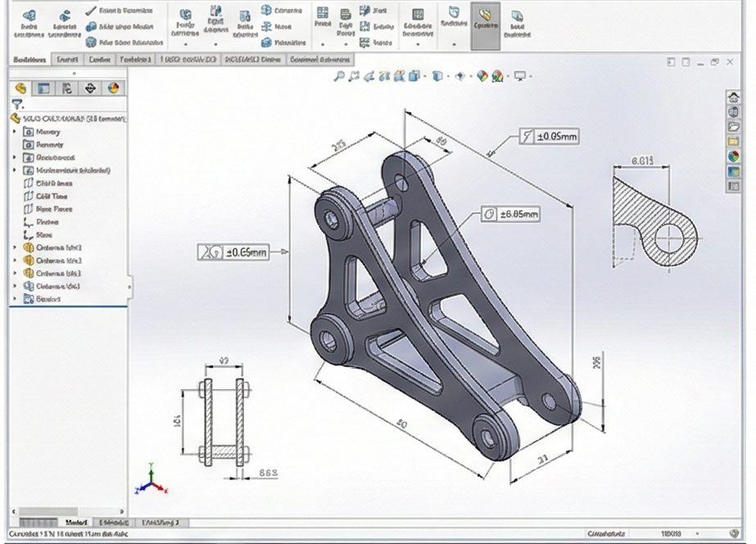
Task: Select the Model tab at the bottom
Action: point(76,523)
